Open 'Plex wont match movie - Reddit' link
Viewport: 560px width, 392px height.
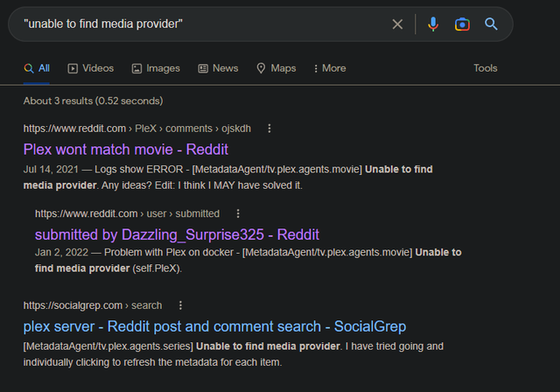pos(126,150)
